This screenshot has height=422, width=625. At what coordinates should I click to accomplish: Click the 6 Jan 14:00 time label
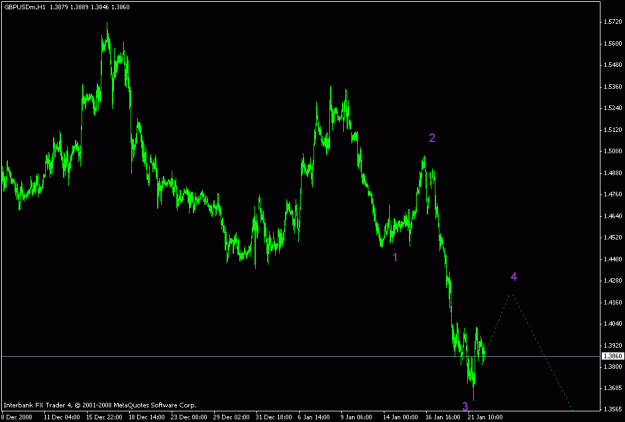pos(314,417)
